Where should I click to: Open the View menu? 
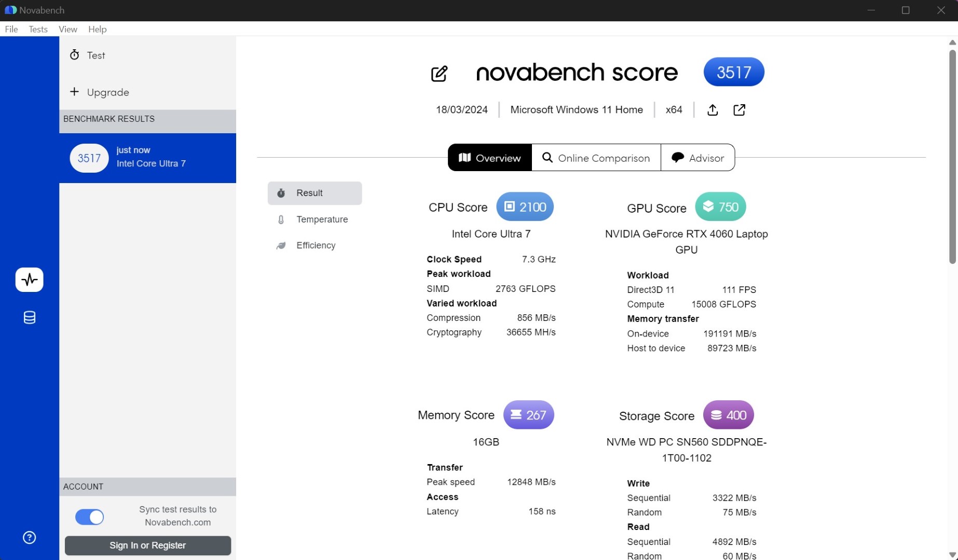pos(68,29)
